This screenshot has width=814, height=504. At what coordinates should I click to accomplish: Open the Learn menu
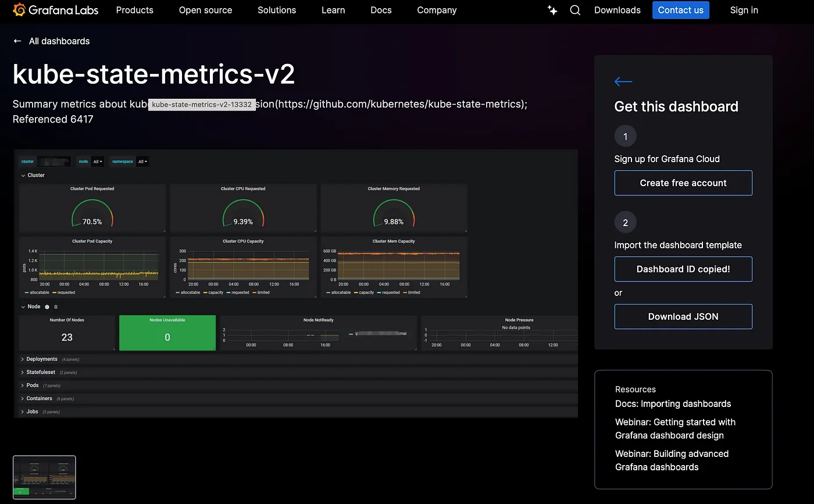coord(333,10)
